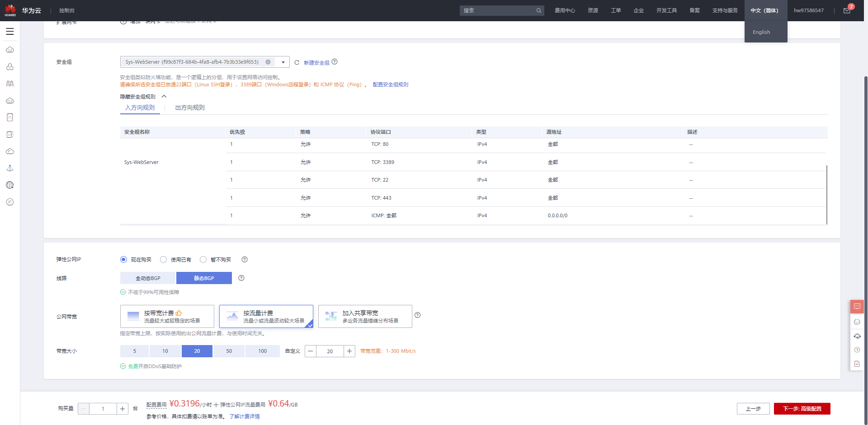Screen dimensions: 868x425
Task: Open the hw97586547 account menu
Action: click(x=809, y=10)
